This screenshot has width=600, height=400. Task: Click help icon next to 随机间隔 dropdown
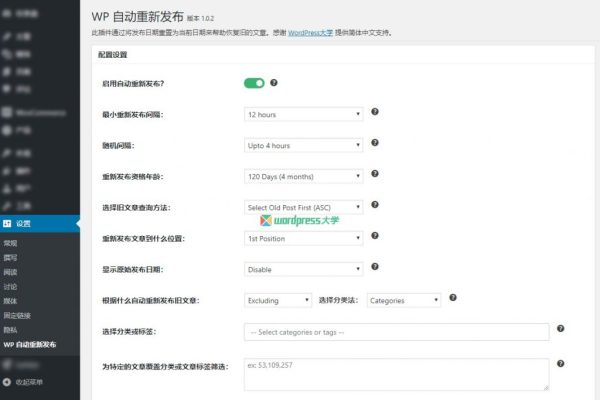[x=375, y=144]
